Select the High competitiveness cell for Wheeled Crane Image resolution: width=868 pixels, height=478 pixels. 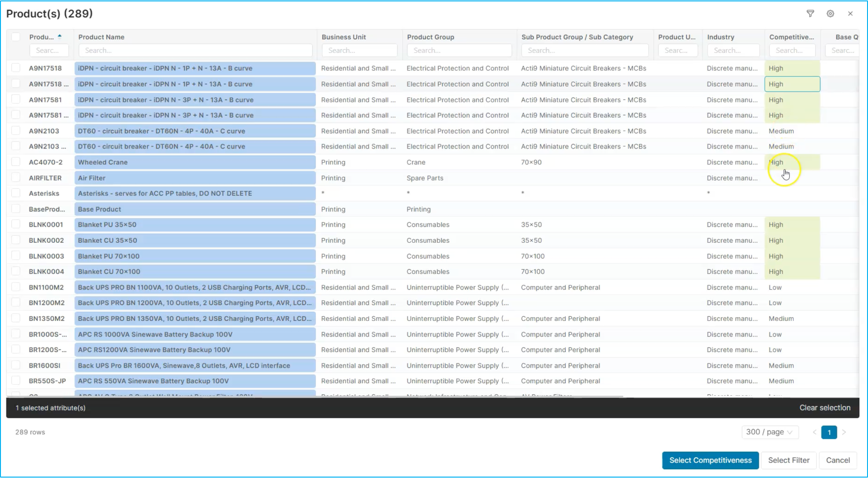tap(792, 162)
